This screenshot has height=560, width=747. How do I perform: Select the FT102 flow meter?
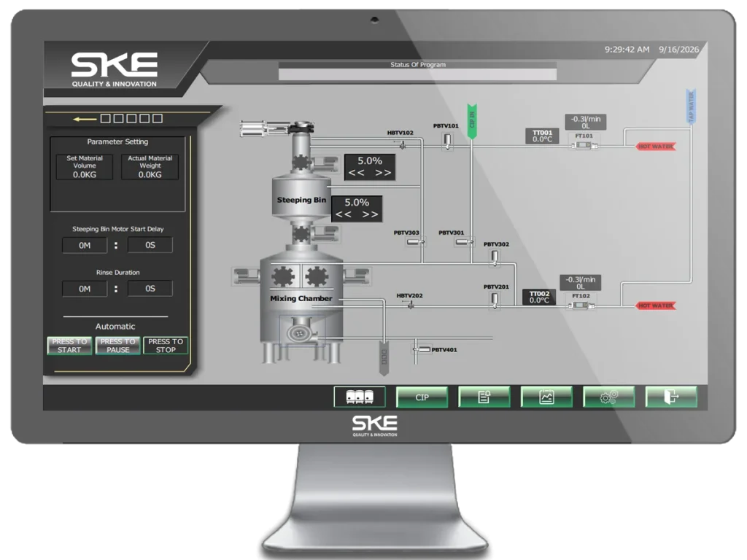581,306
